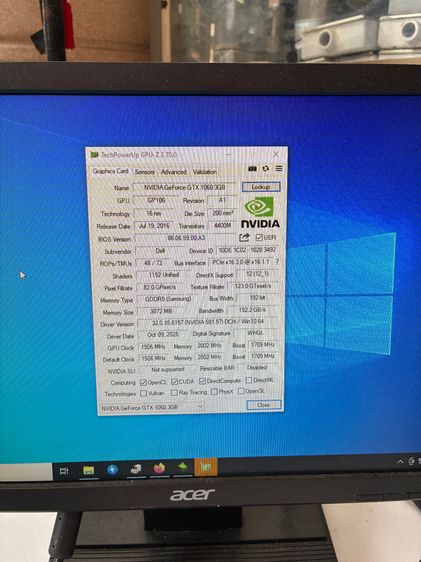Click the Lookup button

pyautogui.click(x=261, y=187)
